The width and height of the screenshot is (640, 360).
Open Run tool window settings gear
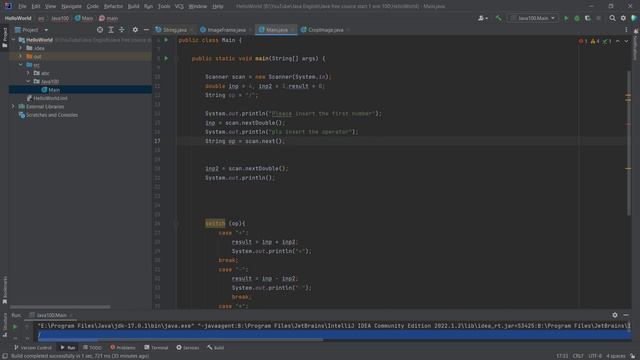point(615,315)
